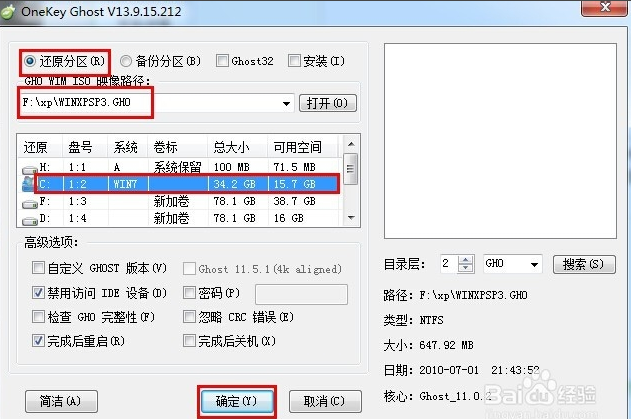
Task: Click the 还原 column header
Action: tap(40, 147)
